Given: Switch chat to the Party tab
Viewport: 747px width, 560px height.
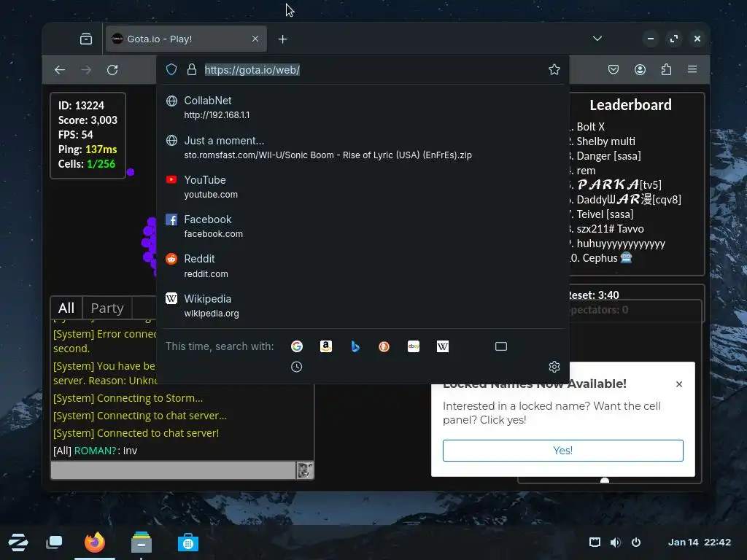Looking at the screenshot, I should (107, 308).
